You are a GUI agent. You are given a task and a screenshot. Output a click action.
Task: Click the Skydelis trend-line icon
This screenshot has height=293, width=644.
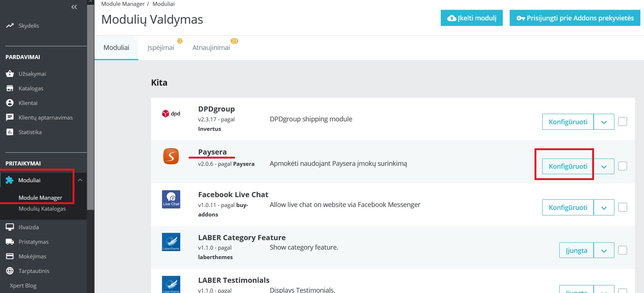point(10,26)
